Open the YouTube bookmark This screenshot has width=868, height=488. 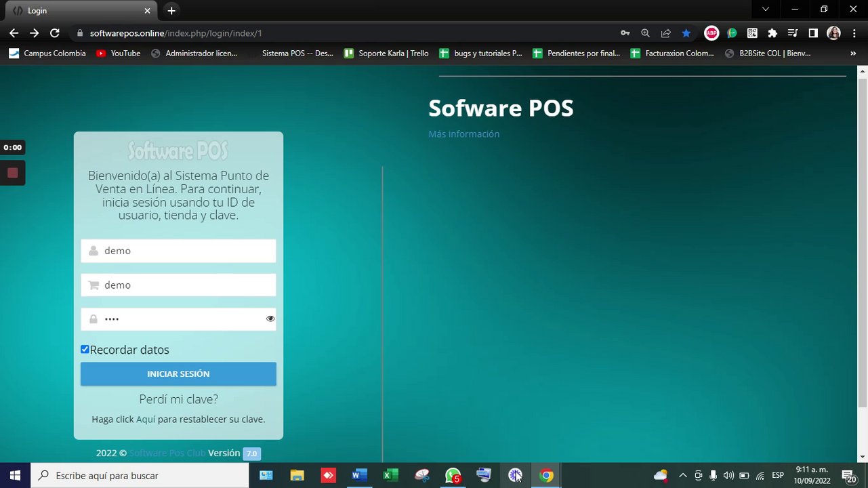119,53
